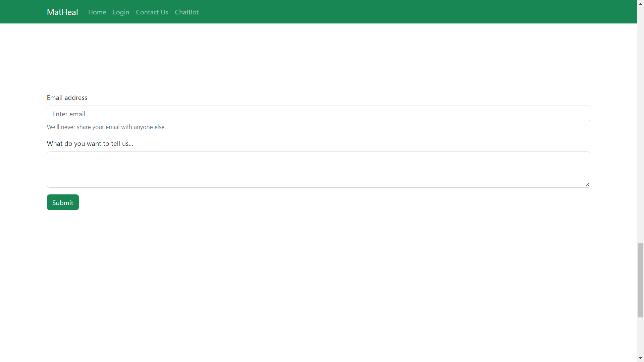This screenshot has width=644, height=362.
Task: Click the scrollbar up arrow
Action: 640,3
